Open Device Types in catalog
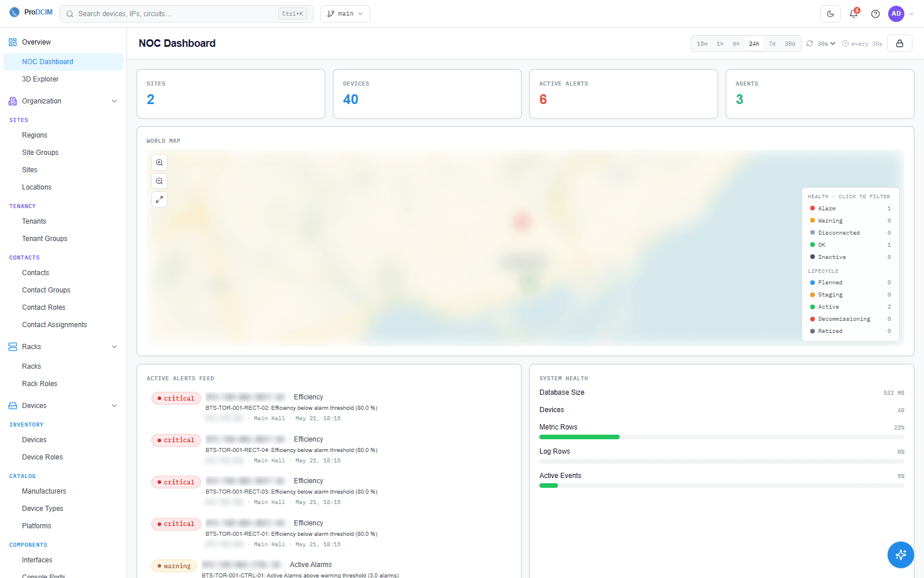Screen dimensions: 924x578 pyautogui.click(x=63, y=509)
